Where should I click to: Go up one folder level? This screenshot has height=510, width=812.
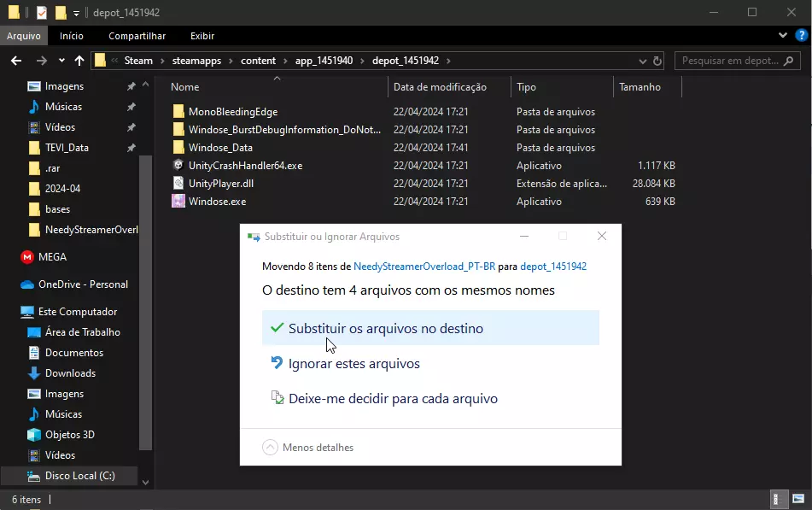coord(79,61)
